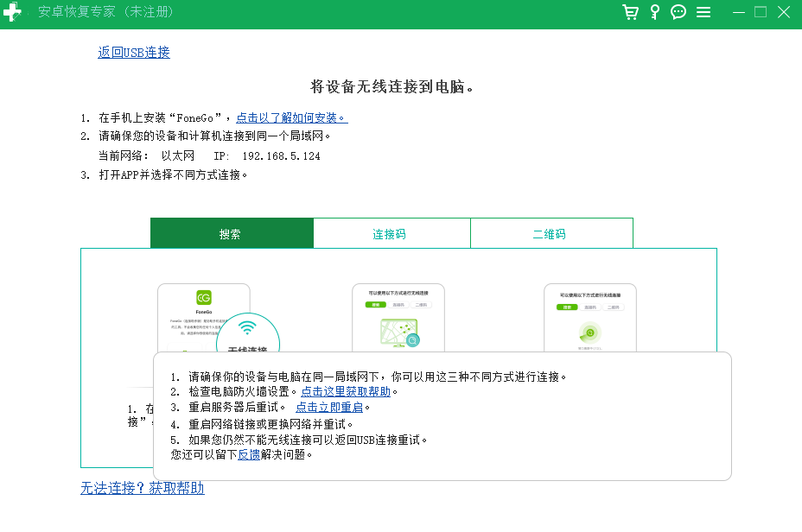Open the feedback speech bubble icon
The width and height of the screenshot is (802, 532).
[x=678, y=12]
